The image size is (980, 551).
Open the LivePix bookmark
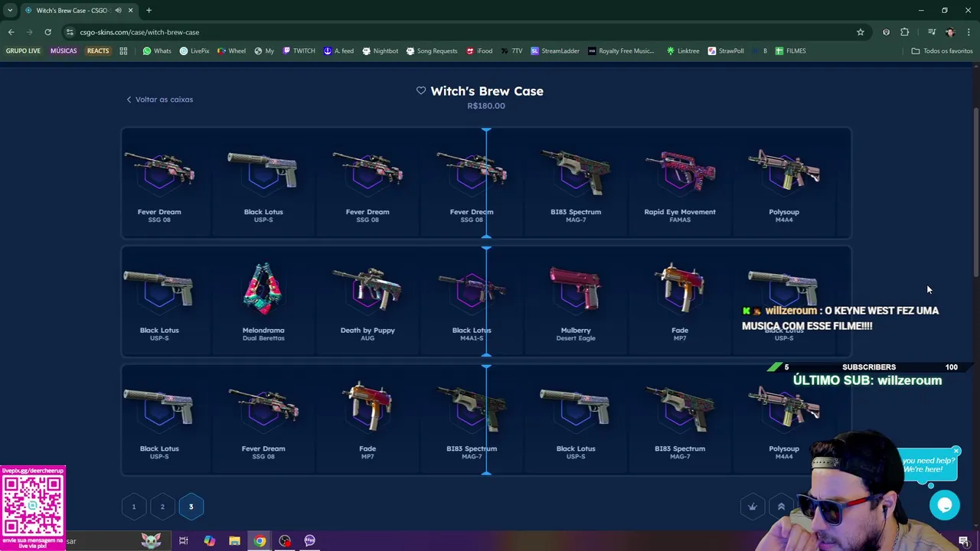coord(194,51)
